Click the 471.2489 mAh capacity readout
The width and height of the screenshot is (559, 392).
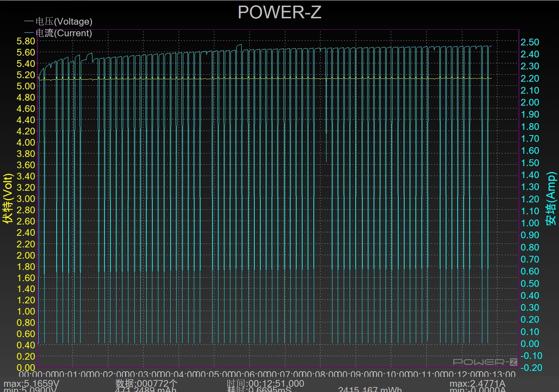point(146,390)
